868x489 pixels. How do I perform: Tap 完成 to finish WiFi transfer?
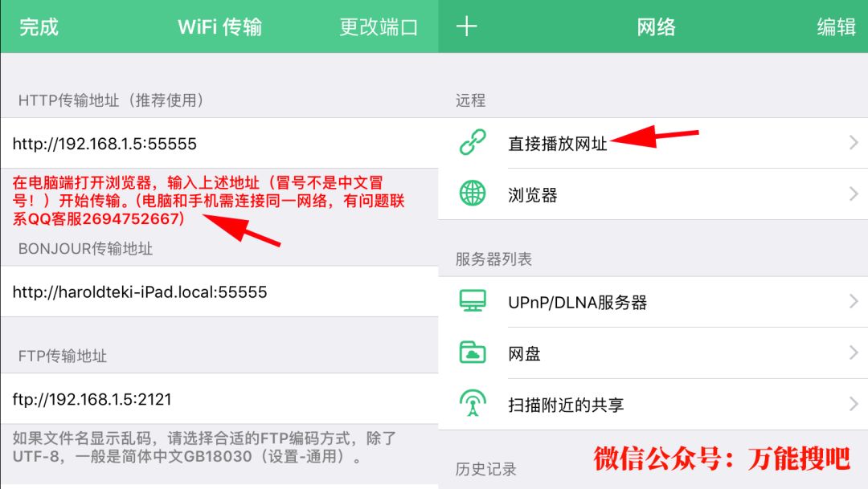click(x=39, y=27)
